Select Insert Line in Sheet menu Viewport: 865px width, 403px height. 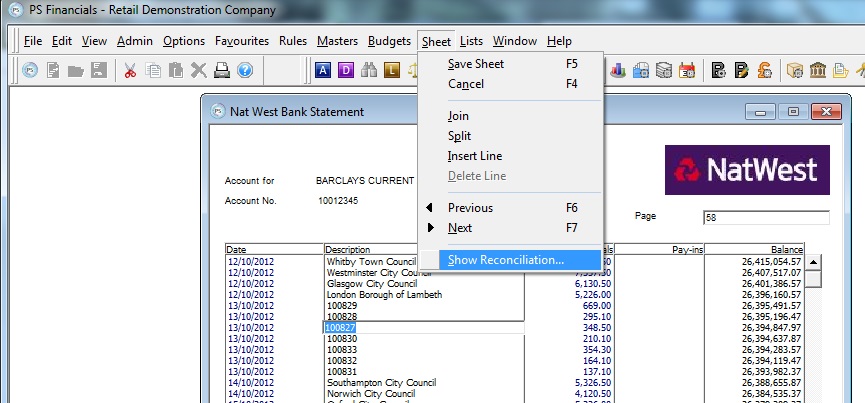(x=474, y=156)
